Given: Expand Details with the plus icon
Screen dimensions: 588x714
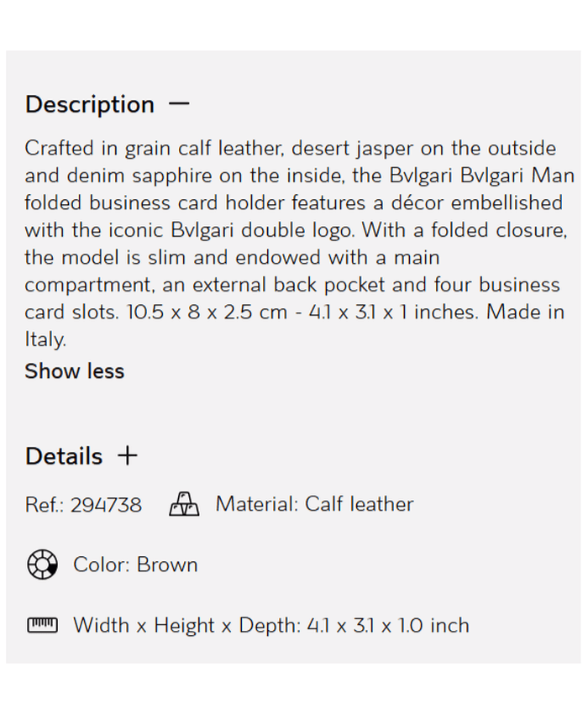Looking at the screenshot, I should pyautogui.click(x=128, y=456).
